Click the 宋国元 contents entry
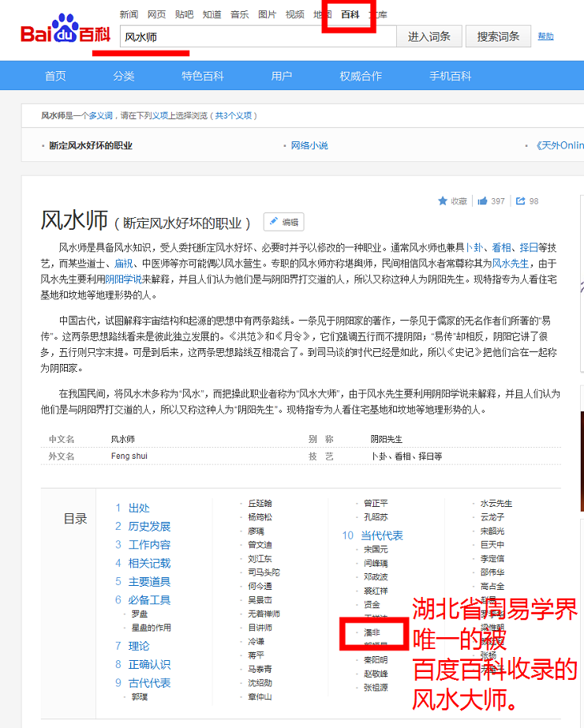Image resolution: width=584 pixels, height=728 pixels. [x=376, y=550]
